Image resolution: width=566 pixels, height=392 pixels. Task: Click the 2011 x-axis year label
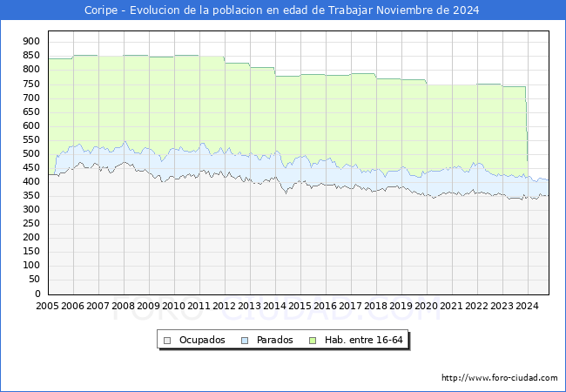199,306
